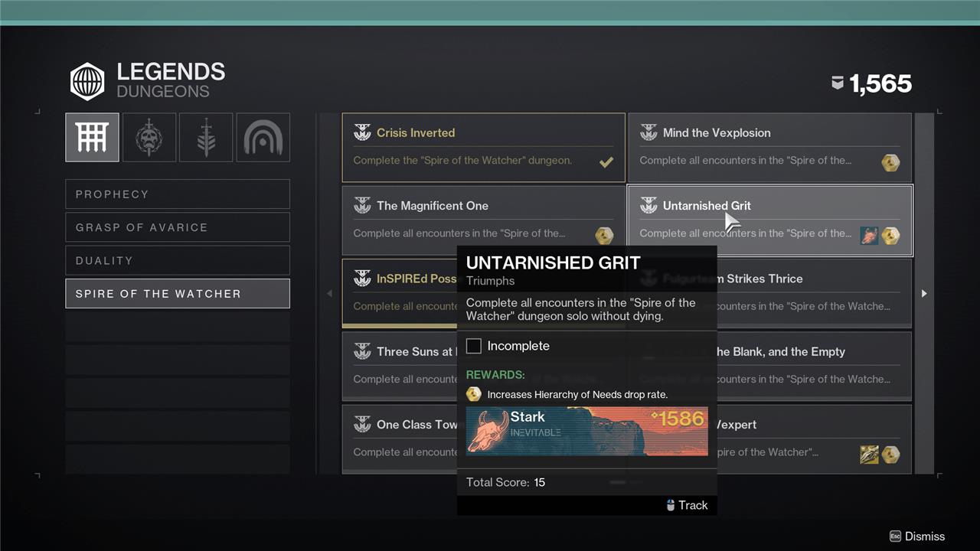Screen dimensions: 980x551
Task: Select Spire of the Watcher entry
Action: tap(178, 294)
